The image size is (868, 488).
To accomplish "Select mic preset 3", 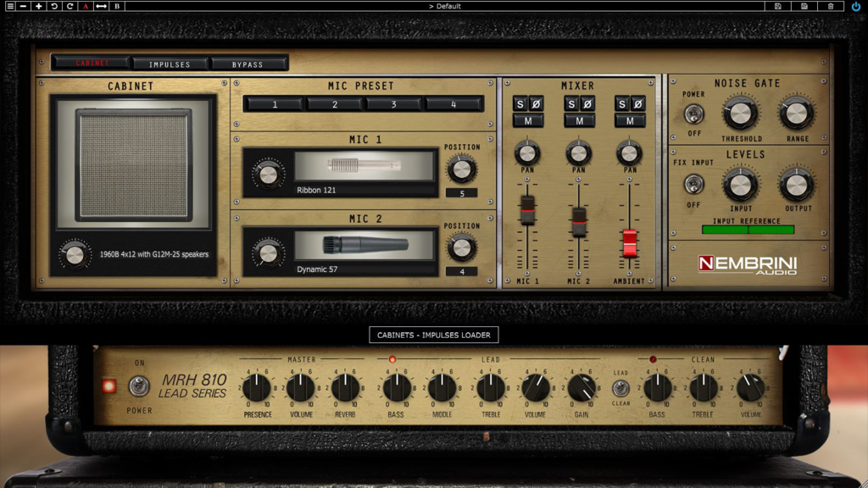I will (x=393, y=104).
